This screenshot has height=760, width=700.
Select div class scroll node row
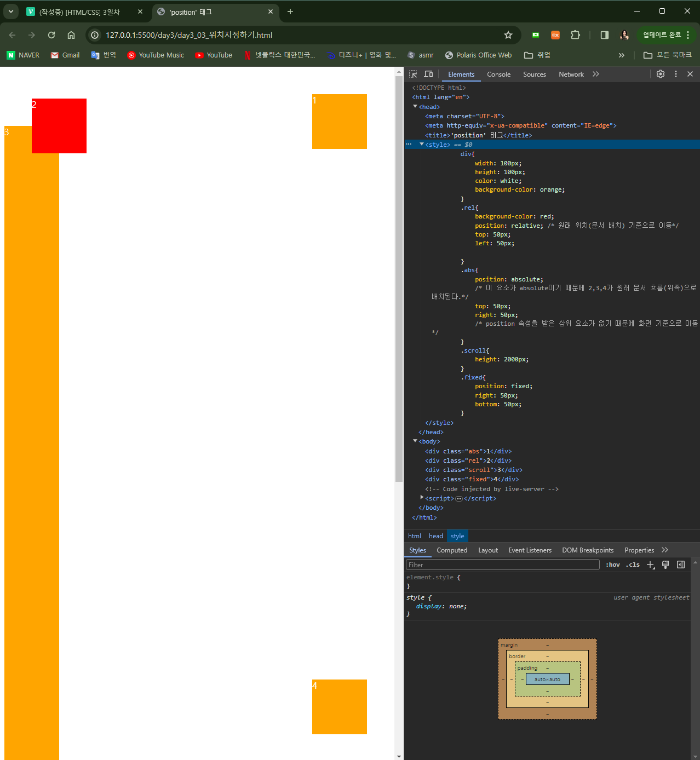(474, 470)
